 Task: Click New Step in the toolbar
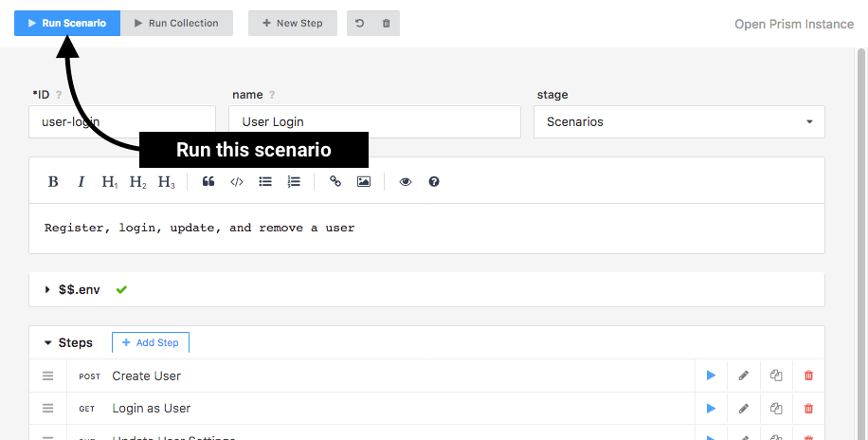coord(293,23)
